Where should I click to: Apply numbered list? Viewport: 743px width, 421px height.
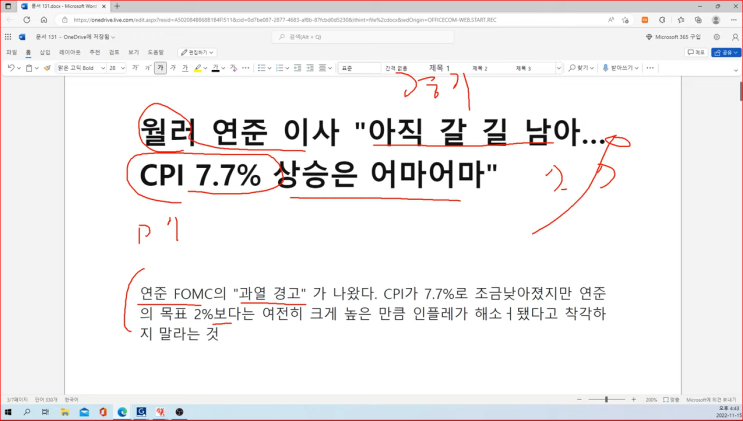coord(280,68)
